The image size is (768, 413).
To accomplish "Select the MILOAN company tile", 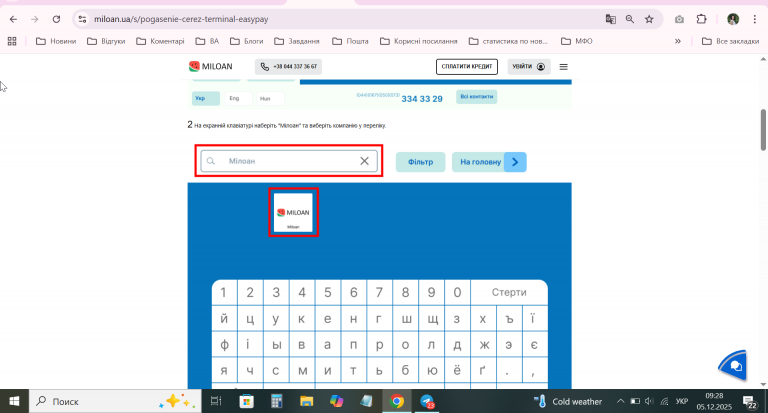I will pyautogui.click(x=293, y=212).
